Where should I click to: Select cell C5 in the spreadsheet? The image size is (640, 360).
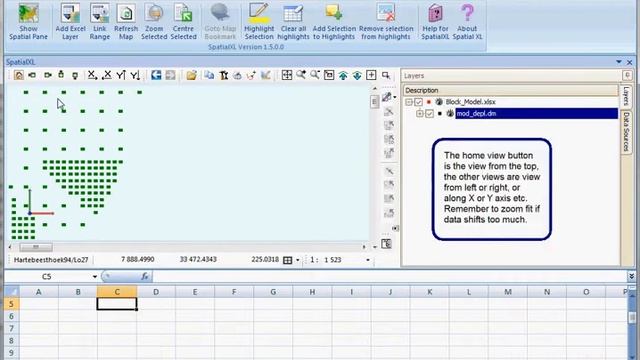[x=117, y=304]
